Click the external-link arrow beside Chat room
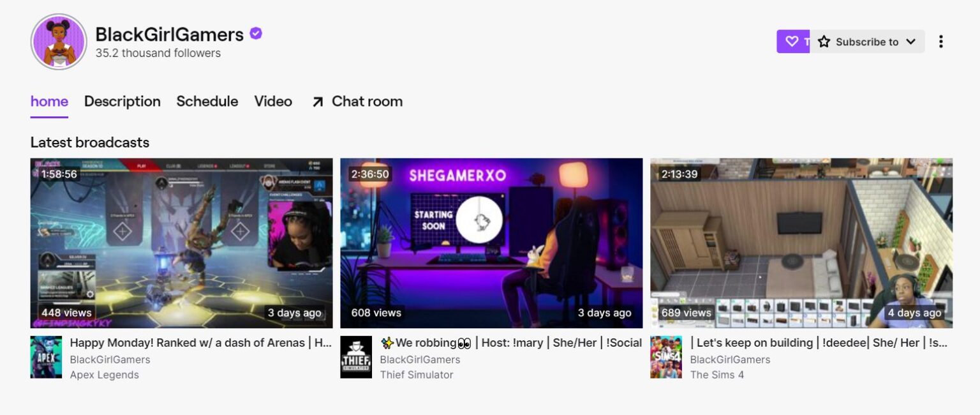 tap(317, 101)
